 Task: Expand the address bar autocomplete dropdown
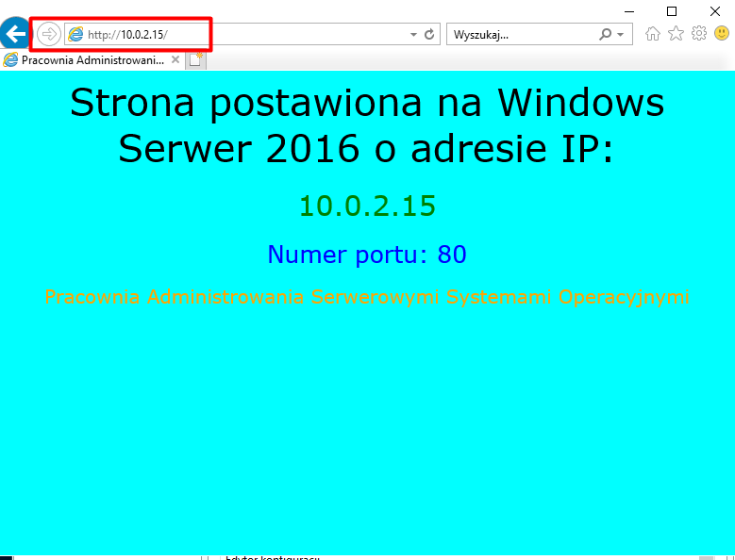tap(413, 35)
